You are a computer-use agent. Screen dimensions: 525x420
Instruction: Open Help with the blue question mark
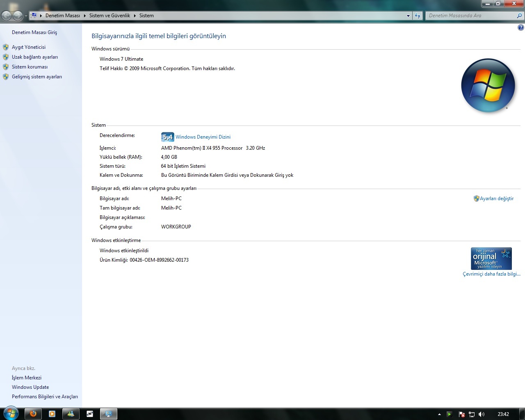click(x=521, y=28)
